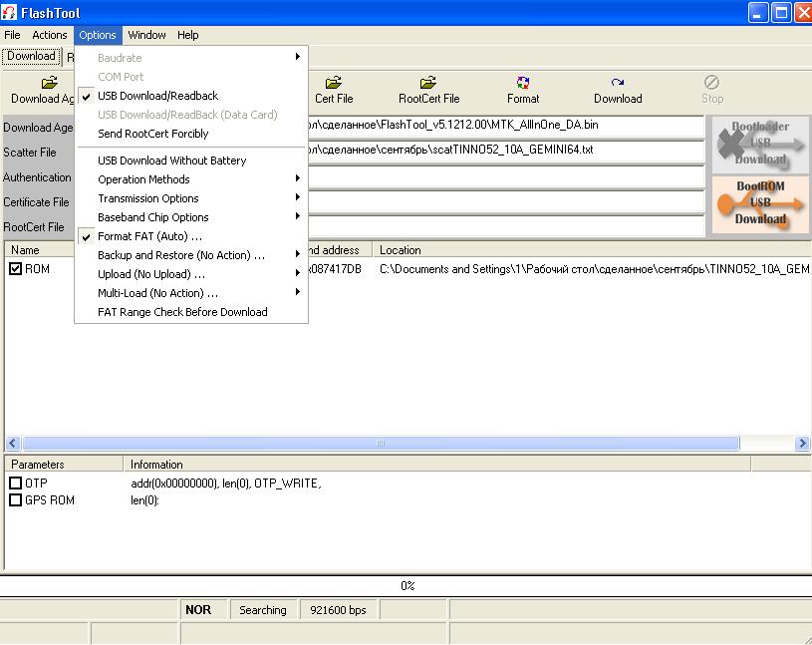
Task: Click the greyed Stop toolbar icon
Action: tap(712, 83)
